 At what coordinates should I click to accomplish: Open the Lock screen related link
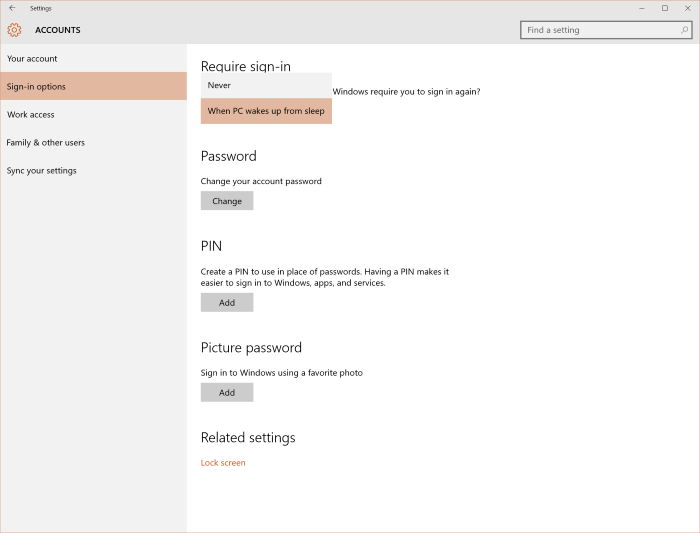[223, 463]
